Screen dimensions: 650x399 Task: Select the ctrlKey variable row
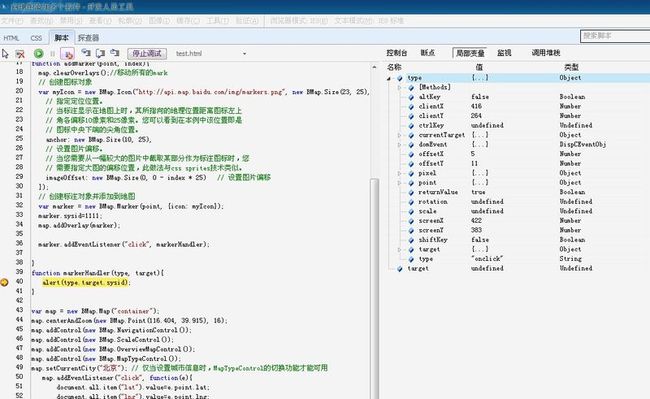coord(518,125)
